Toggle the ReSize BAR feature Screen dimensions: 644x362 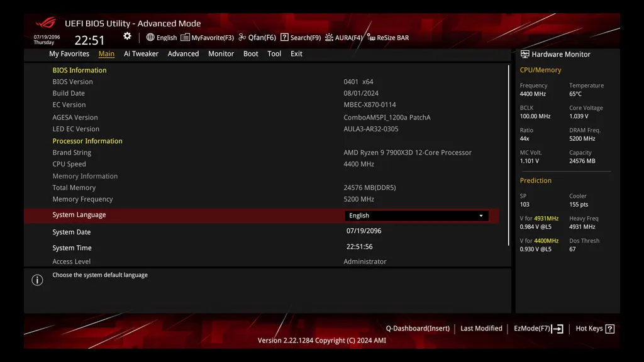[x=388, y=37]
